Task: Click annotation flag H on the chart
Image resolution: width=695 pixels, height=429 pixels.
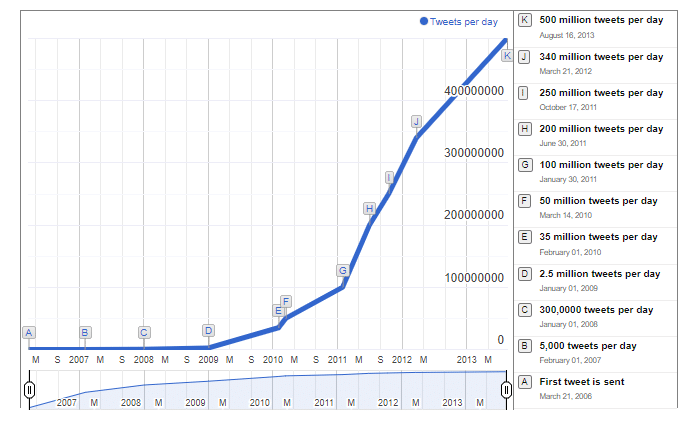Action: point(370,208)
